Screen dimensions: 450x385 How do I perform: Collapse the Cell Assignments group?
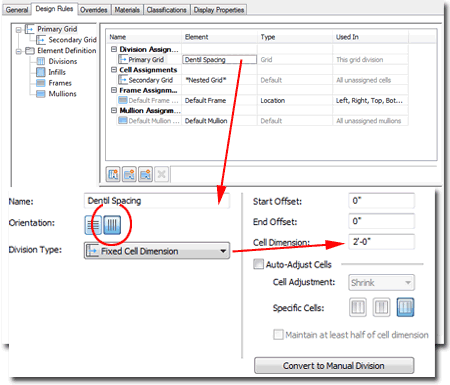pyautogui.click(x=114, y=70)
